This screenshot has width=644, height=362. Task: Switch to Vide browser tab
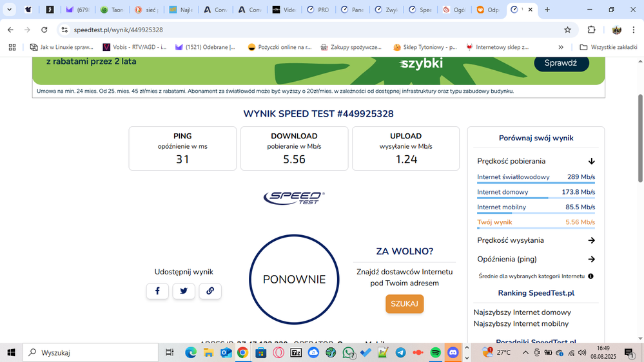(x=284, y=10)
